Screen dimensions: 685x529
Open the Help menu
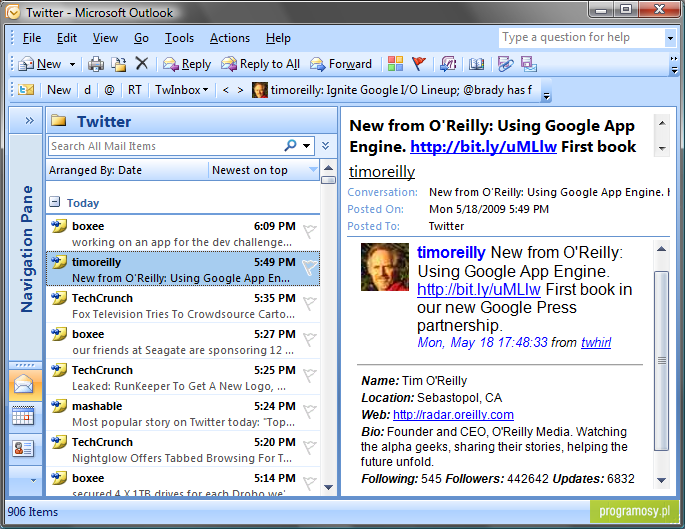(278, 38)
